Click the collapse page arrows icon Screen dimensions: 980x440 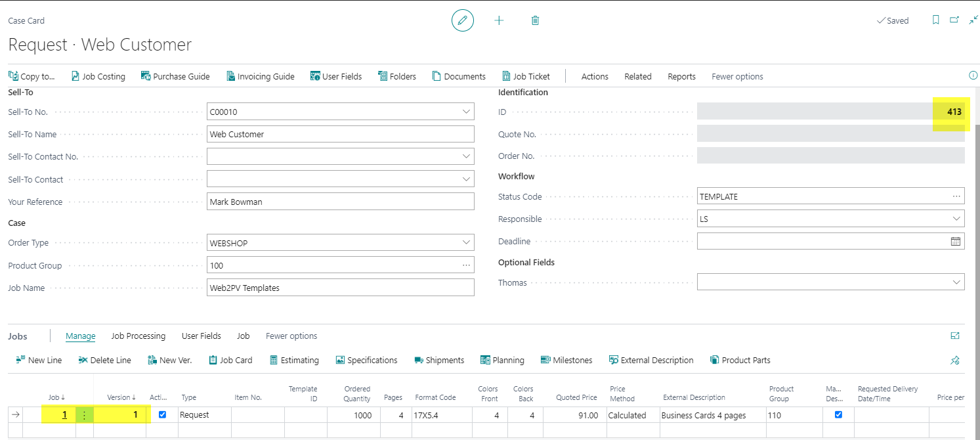click(x=973, y=20)
